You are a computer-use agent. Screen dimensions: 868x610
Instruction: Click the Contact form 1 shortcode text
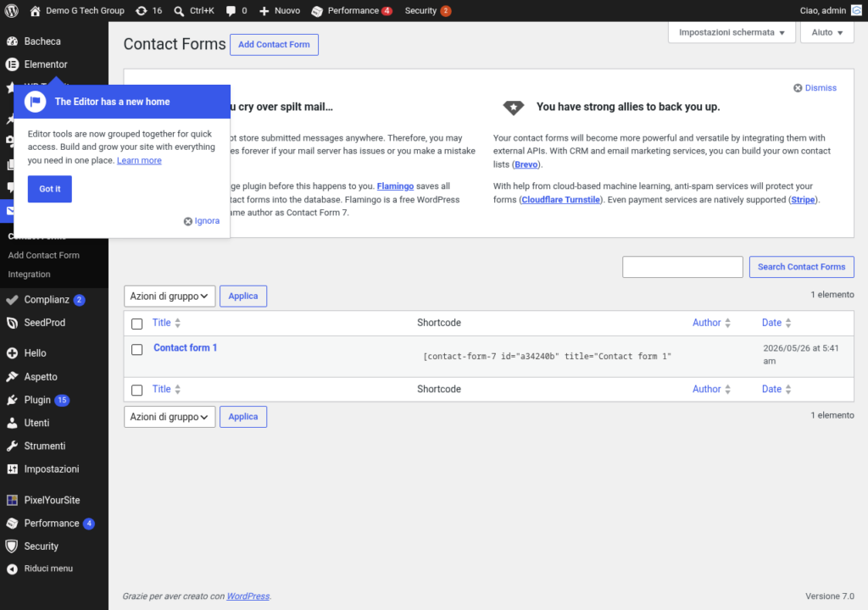(547, 357)
